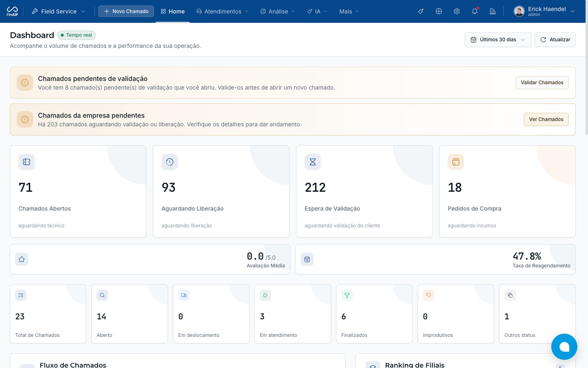Click the magic wand icon in header

(421, 11)
